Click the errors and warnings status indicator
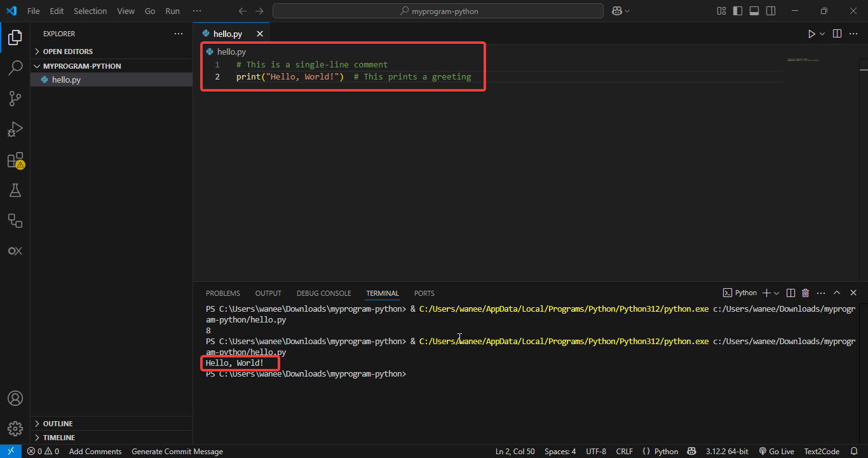The height and width of the screenshot is (458, 868). [x=43, y=452]
